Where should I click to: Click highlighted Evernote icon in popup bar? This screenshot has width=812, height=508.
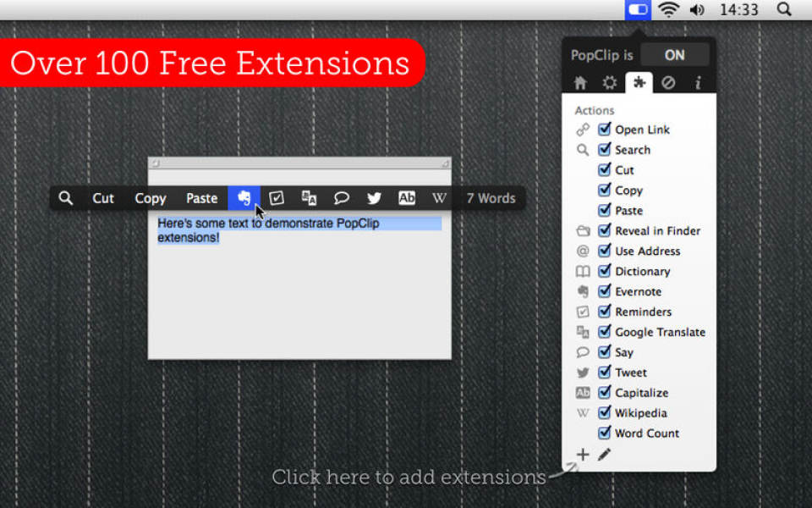(244, 198)
